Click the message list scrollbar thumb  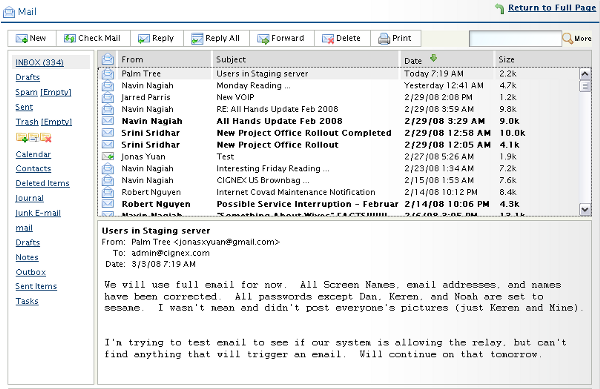click(585, 86)
